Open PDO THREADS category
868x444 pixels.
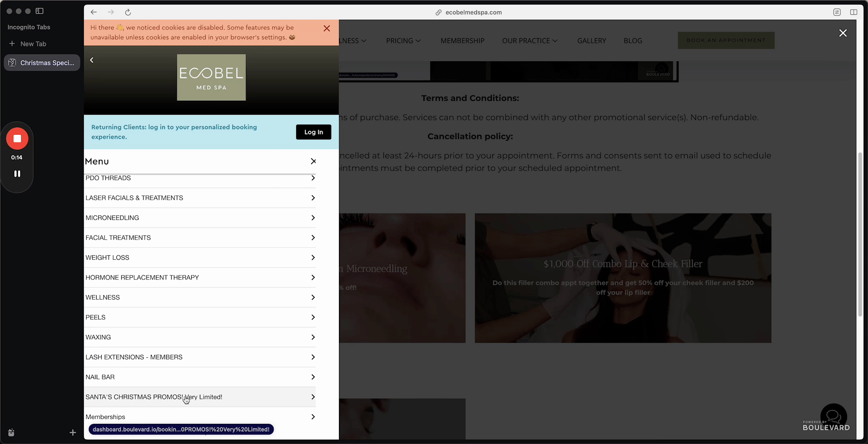(x=200, y=178)
